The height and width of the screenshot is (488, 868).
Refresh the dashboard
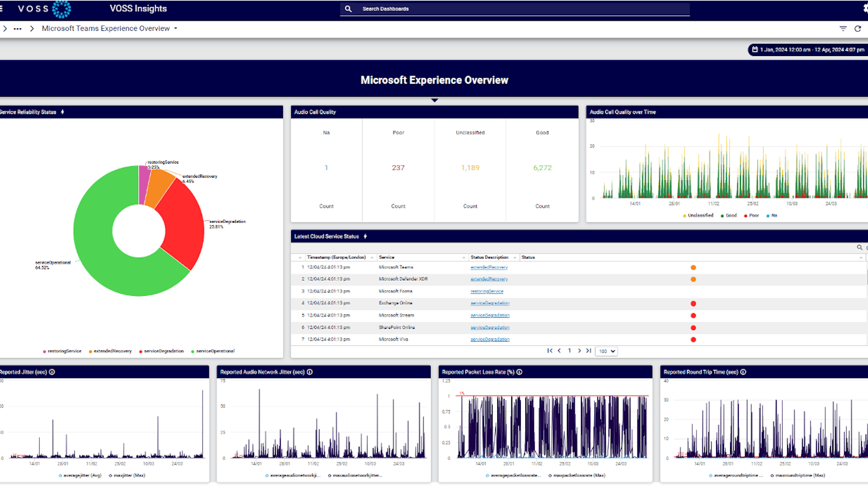click(x=858, y=28)
